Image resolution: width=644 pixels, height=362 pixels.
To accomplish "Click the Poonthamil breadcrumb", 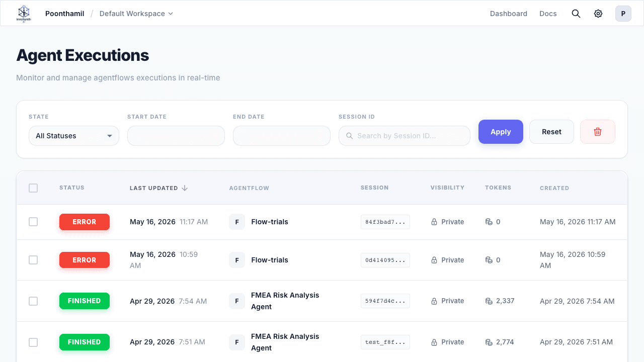I will [x=65, y=14].
